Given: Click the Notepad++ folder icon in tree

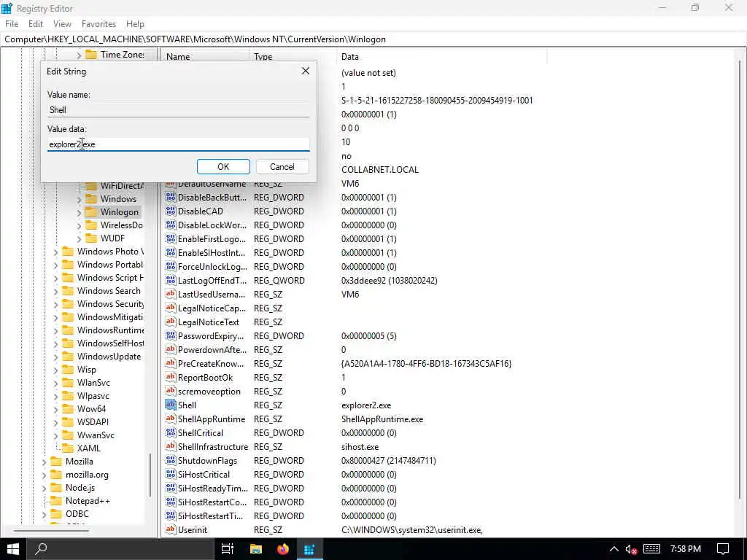Looking at the screenshot, I should [x=57, y=500].
